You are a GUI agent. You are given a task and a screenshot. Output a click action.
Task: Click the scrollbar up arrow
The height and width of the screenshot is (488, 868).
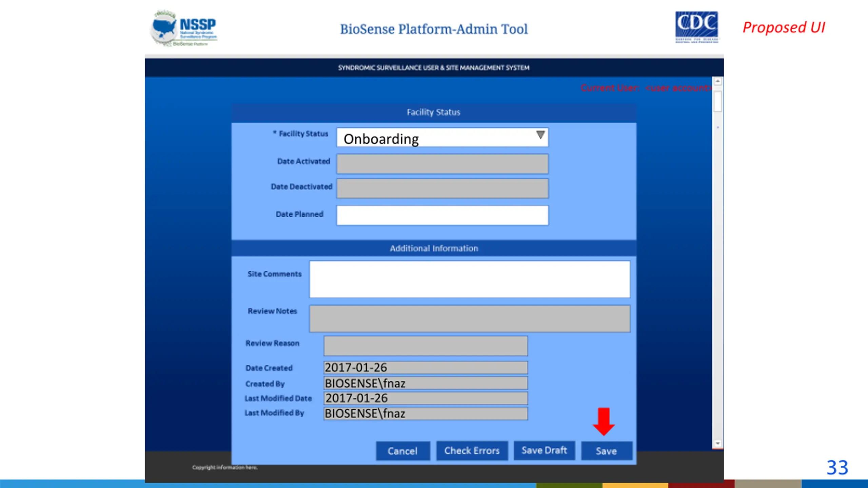point(717,81)
